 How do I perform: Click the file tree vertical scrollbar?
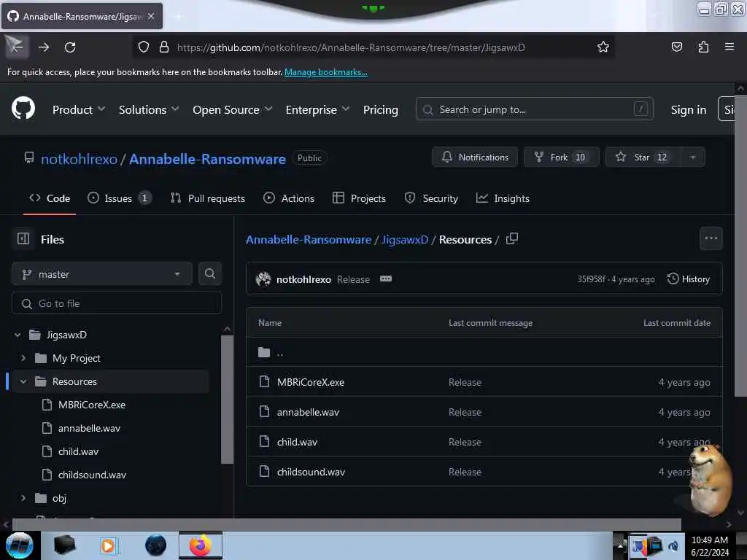228,399
